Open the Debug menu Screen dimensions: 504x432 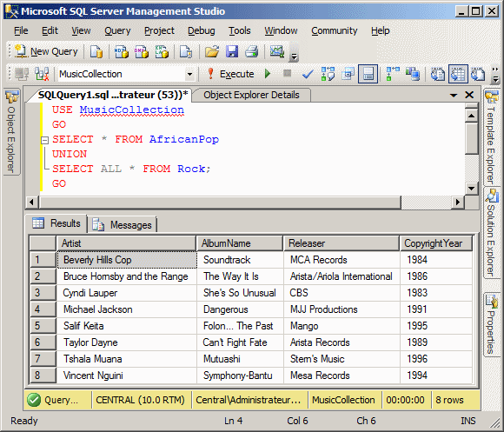click(x=202, y=30)
